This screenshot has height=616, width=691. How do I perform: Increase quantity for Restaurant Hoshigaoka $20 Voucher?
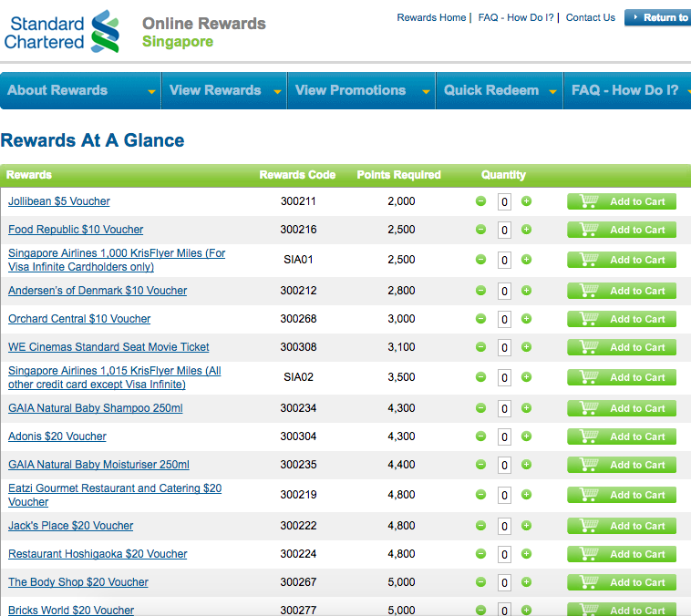(x=526, y=554)
